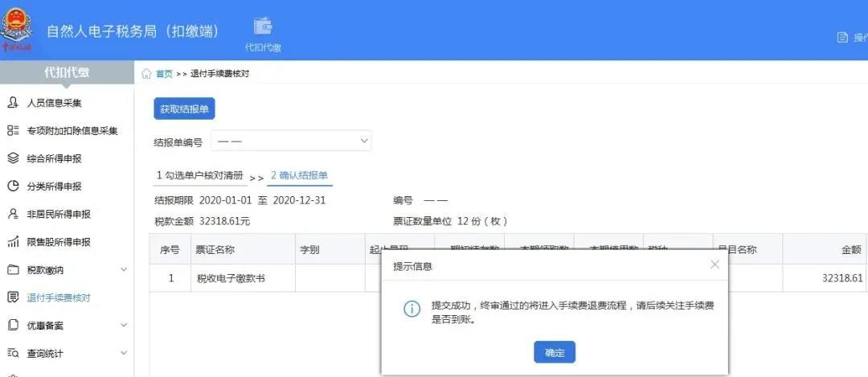868x377 pixels.
Task: Close the 提示信息 dialog with X
Action: [714, 264]
